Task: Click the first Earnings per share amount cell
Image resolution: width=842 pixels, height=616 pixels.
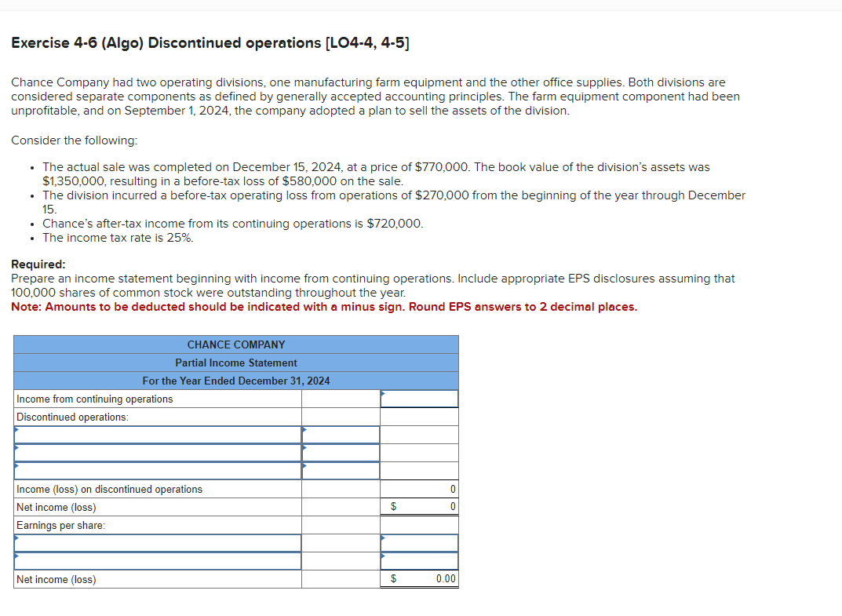Action: 419,542
